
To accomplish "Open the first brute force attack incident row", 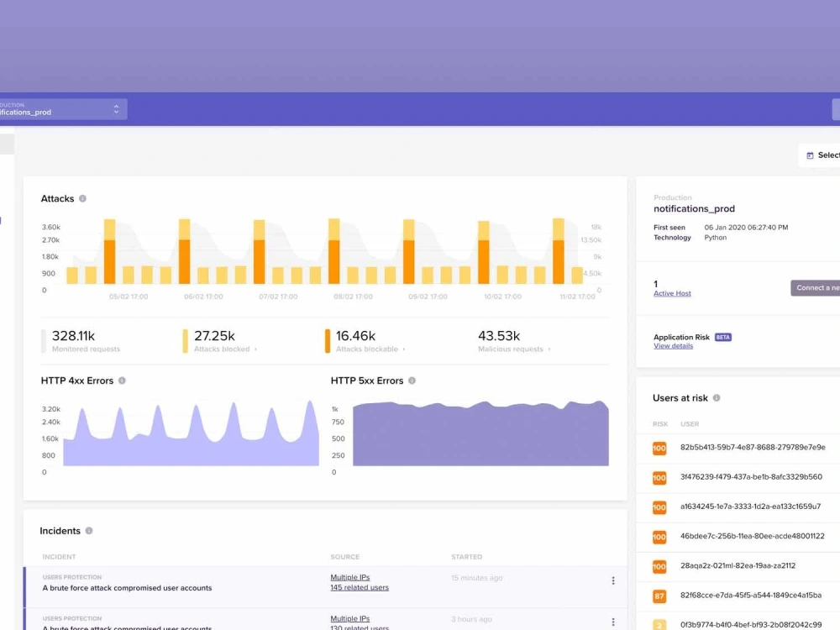I will pyautogui.click(x=325, y=586).
